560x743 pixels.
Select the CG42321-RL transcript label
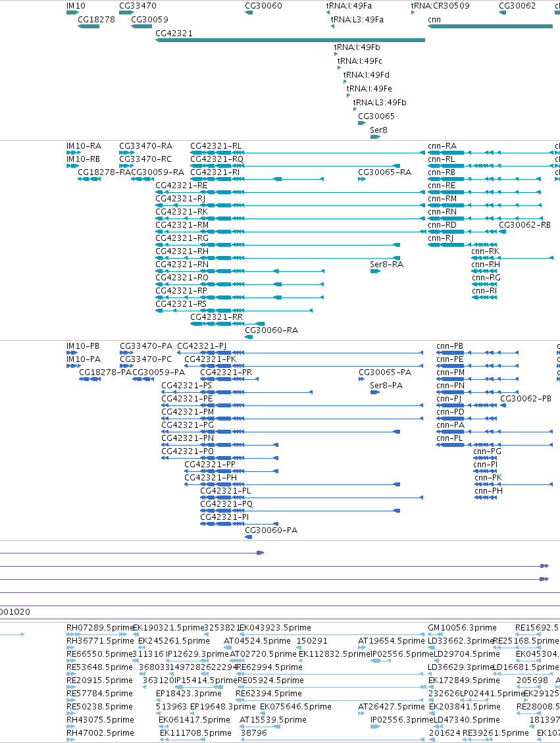[216, 146]
